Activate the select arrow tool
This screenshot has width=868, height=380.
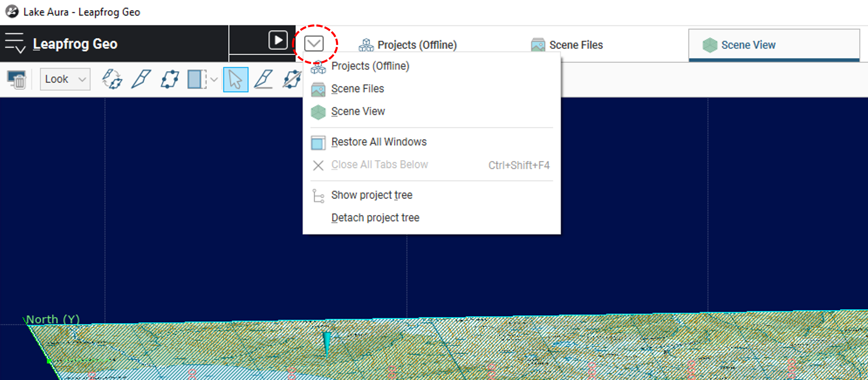[235, 79]
